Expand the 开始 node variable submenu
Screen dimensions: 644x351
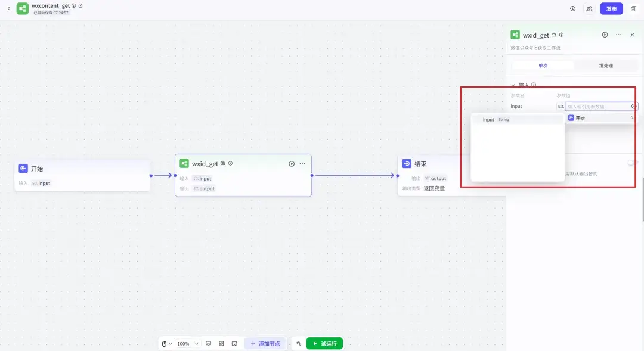point(600,118)
